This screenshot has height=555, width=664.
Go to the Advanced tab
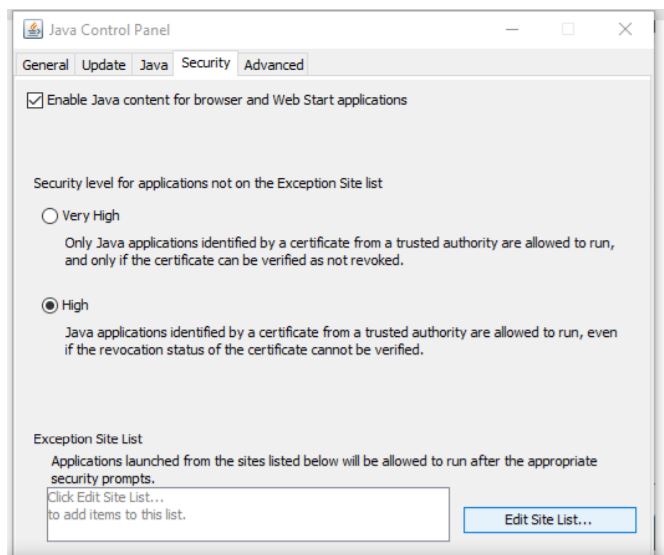point(274,65)
